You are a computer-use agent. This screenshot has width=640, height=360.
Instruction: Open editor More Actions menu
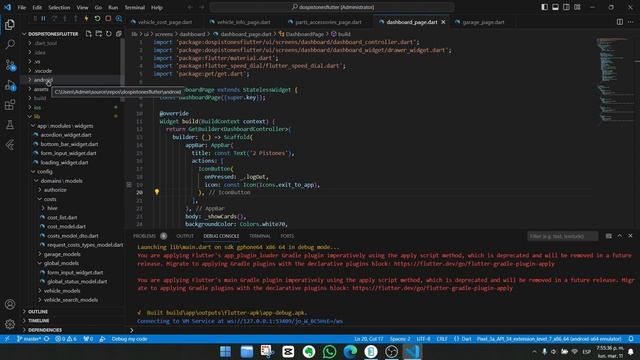click(x=631, y=22)
